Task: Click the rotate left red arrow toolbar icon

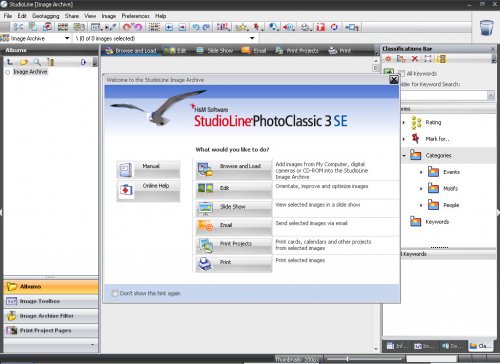Action: click(x=127, y=27)
